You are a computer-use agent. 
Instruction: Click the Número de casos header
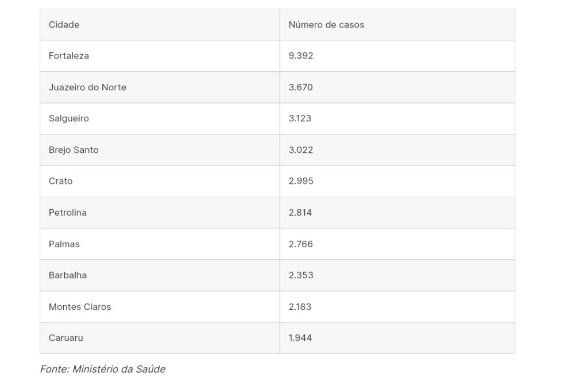pyautogui.click(x=326, y=25)
